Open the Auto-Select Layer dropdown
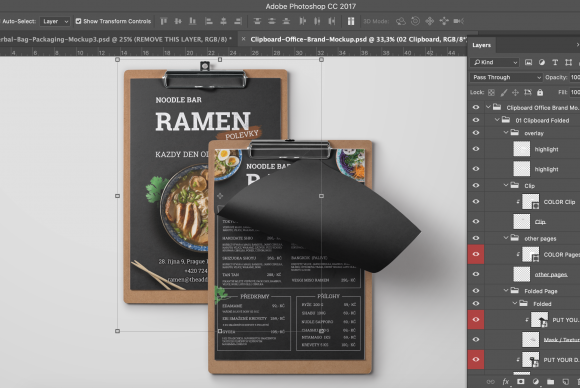This screenshot has height=388, width=580. coord(55,21)
